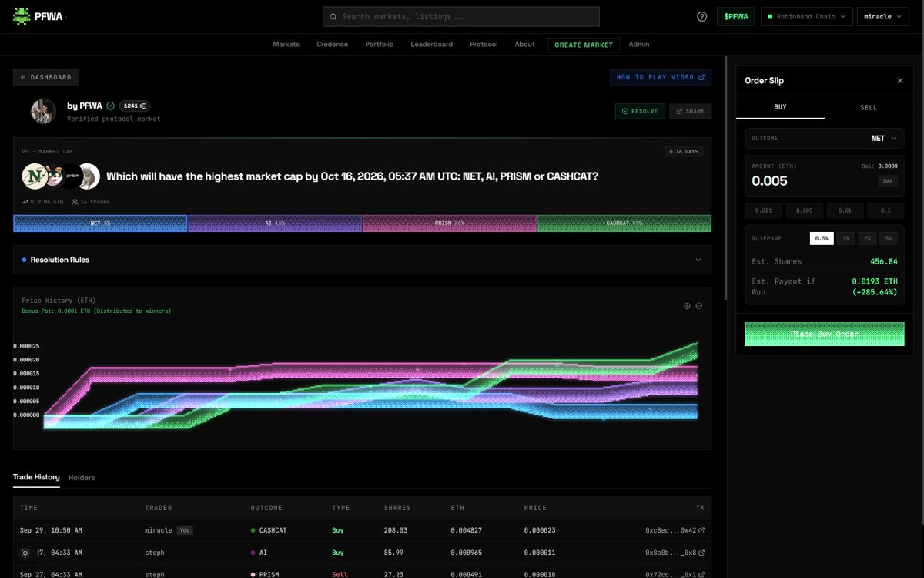Switch to the SELL tab
Viewport: 924px width, 578px height.
869,107
